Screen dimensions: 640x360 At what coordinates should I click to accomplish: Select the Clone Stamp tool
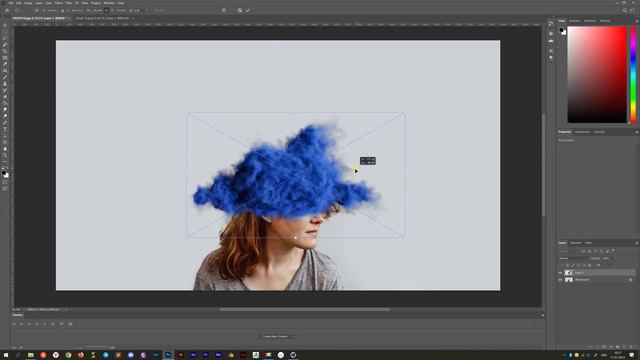click(5, 84)
